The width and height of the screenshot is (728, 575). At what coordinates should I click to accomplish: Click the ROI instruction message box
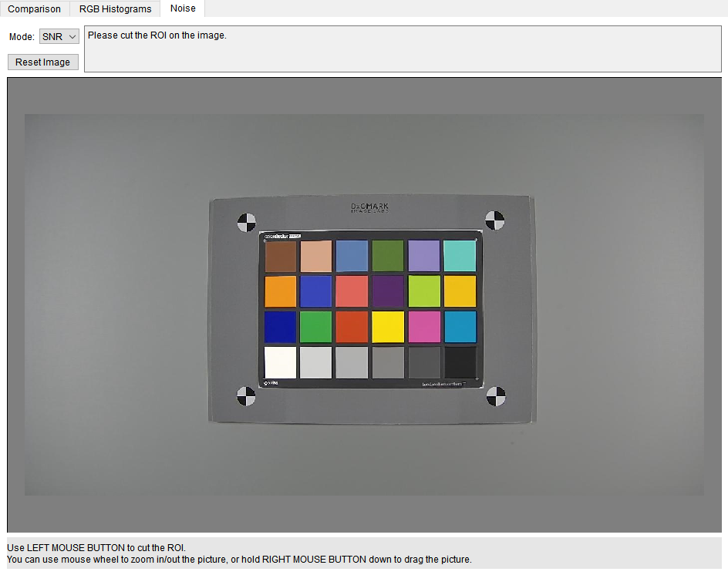pyautogui.click(x=403, y=49)
